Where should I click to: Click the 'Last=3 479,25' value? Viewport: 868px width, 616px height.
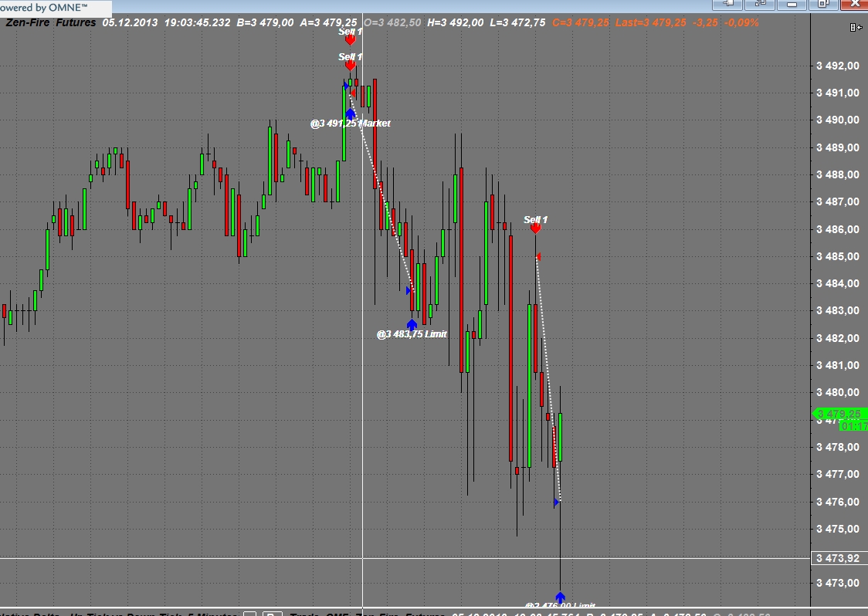[x=650, y=22]
